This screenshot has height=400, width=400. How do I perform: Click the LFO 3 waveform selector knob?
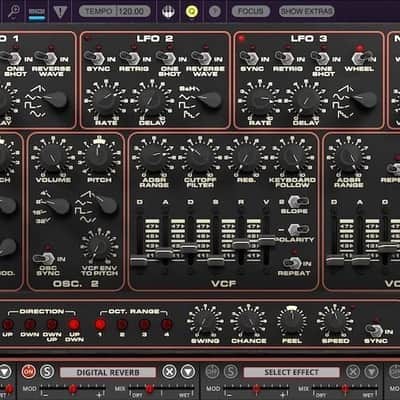click(364, 99)
